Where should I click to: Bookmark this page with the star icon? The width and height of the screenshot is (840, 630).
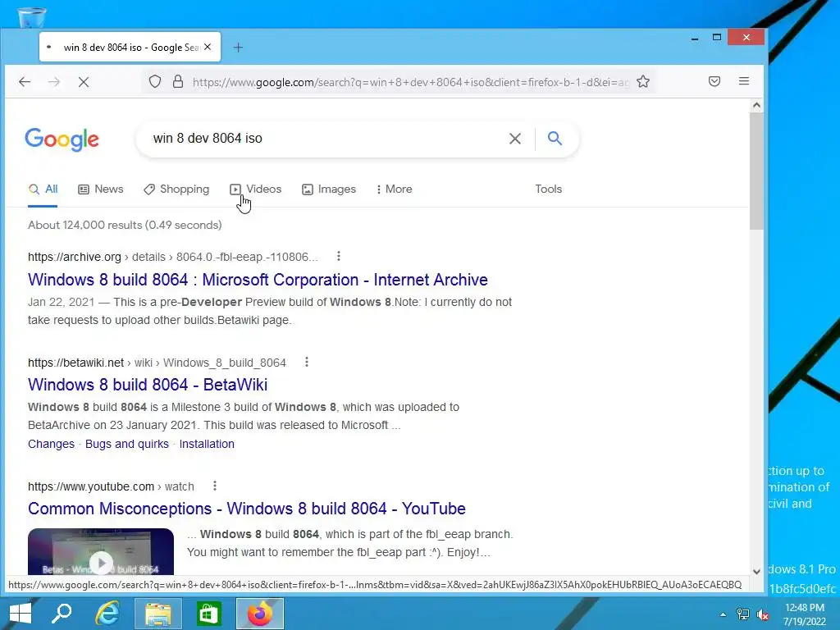[x=643, y=81]
